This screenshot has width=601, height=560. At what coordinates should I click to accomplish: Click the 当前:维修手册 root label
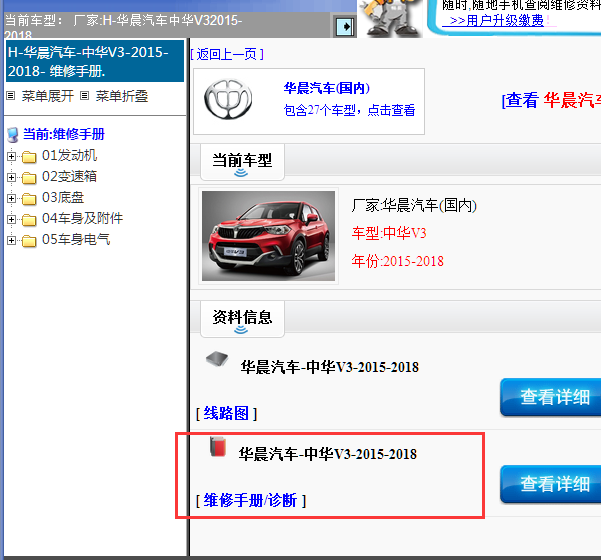[64, 135]
